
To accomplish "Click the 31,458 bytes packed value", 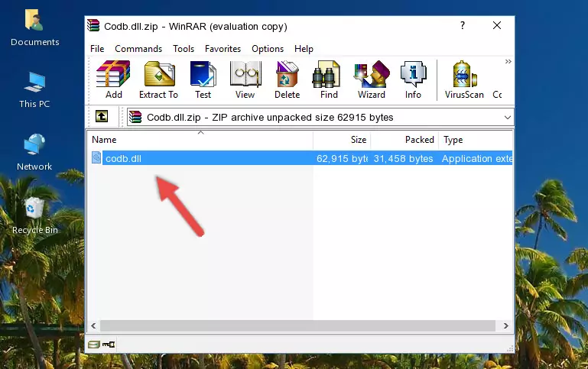I will (x=403, y=159).
